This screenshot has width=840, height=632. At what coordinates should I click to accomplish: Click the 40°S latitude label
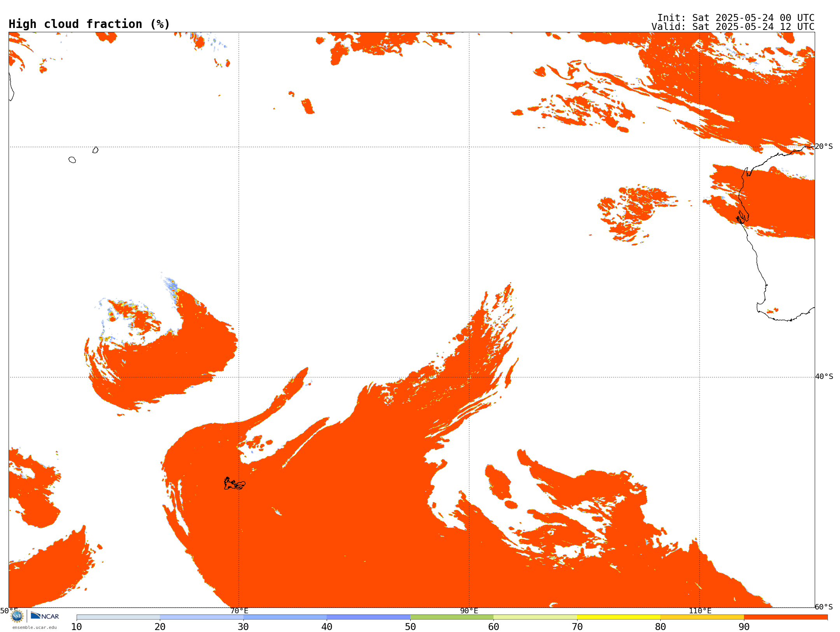[824, 377]
